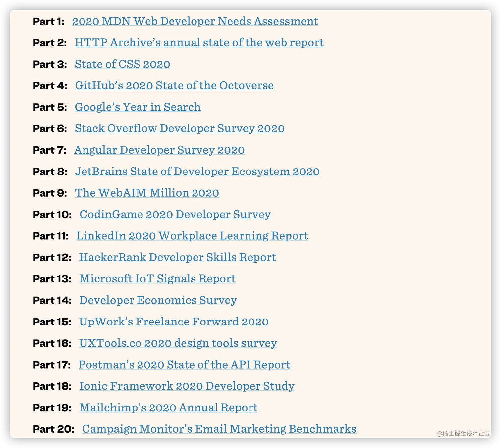
Task: Click the 'Part 2:' label
Action: click(x=50, y=43)
